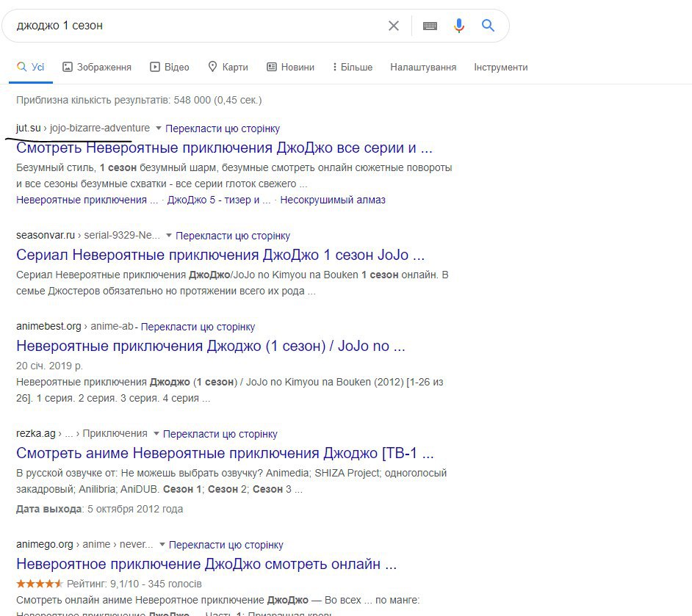
Task: Expand dropdown arrow beside animego.org URL
Action: point(162,545)
